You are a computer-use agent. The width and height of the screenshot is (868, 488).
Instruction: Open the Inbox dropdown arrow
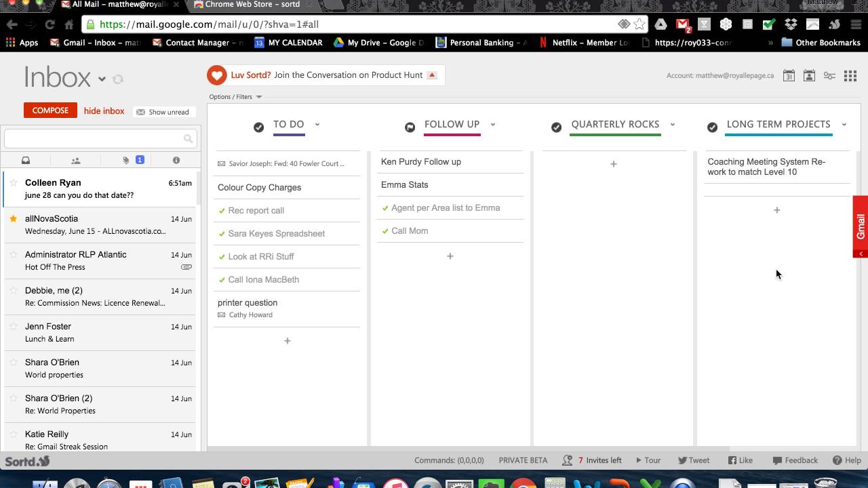coord(102,79)
